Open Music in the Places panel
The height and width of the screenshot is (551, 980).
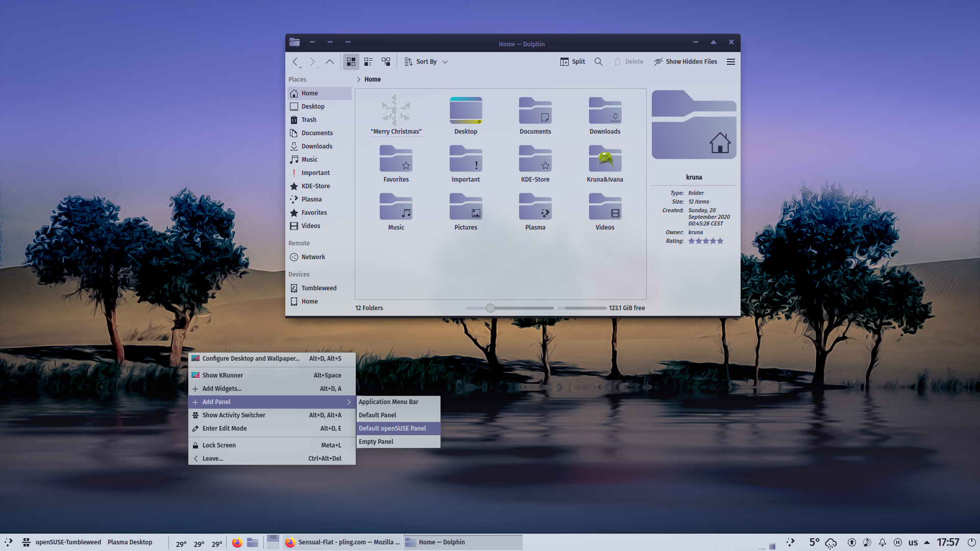(x=320, y=160)
